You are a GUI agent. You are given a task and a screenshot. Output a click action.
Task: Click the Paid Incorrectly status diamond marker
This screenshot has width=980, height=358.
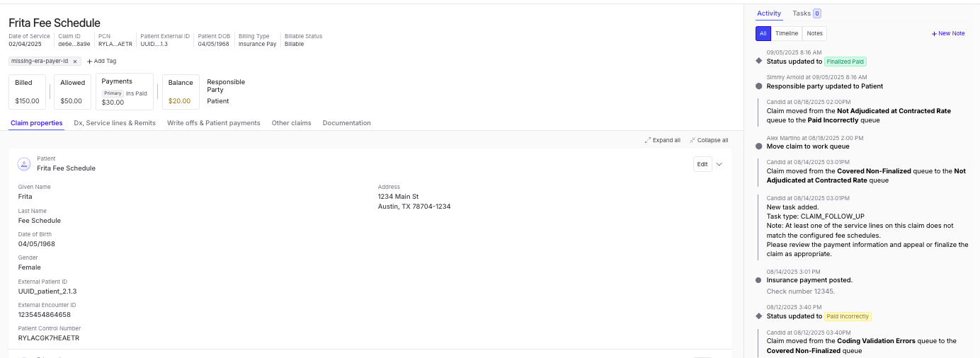click(759, 316)
